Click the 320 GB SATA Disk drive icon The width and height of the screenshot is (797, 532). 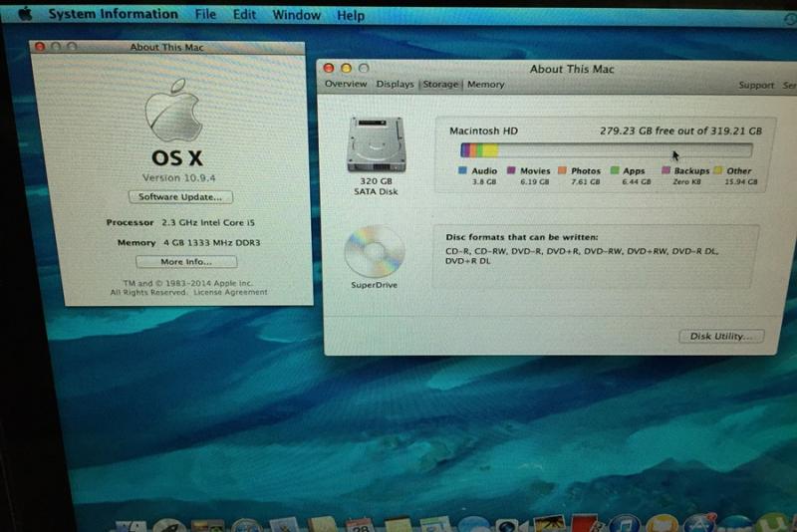click(375, 147)
